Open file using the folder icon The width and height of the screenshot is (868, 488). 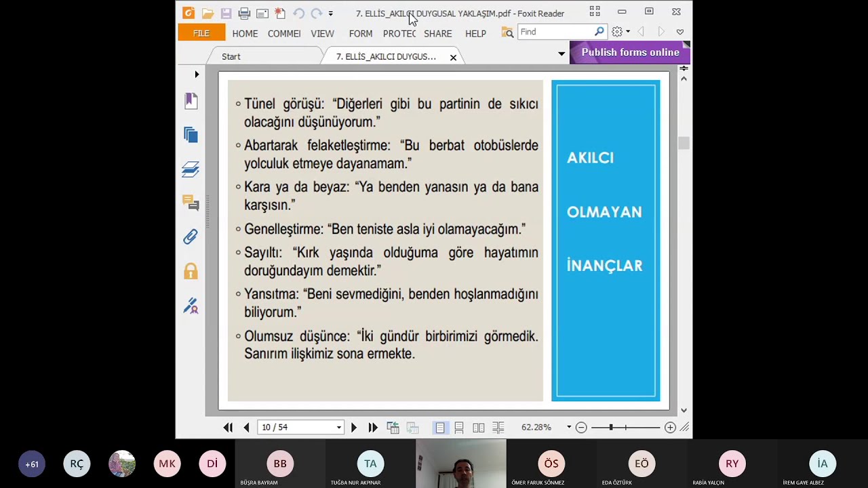pyautogui.click(x=208, y=13)
